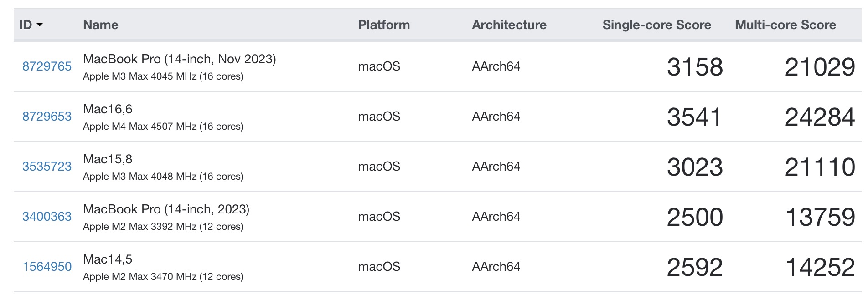868x294 pixels.
Task: Visit the 1564950 result link
Action: [47, 267]
